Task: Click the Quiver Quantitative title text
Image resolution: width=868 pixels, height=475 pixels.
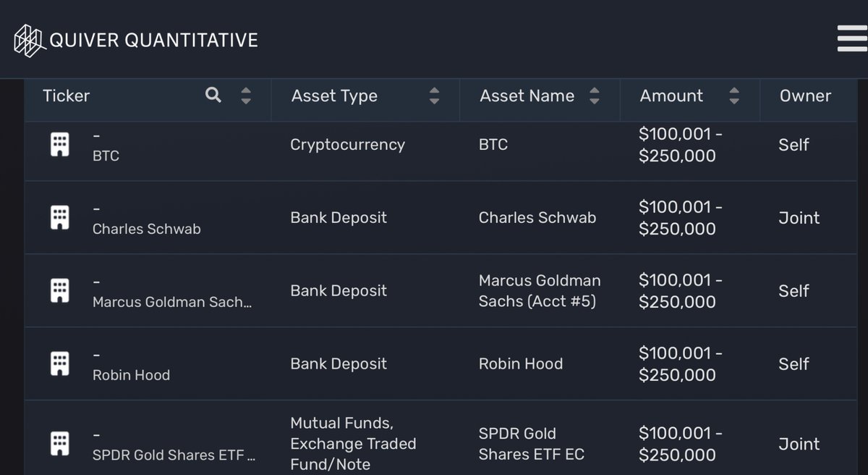Action: pos(153,40)
